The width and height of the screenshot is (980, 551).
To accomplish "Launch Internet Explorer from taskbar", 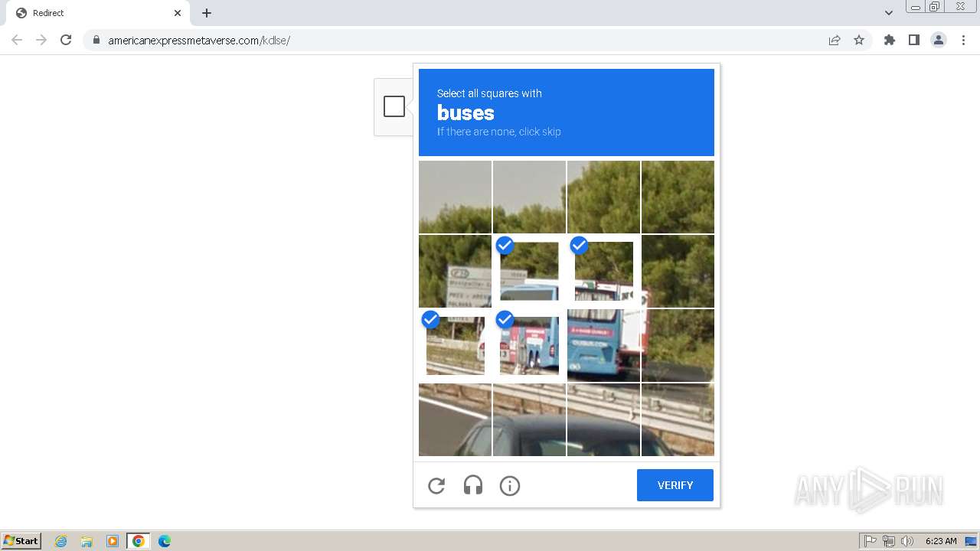I will (x=60, y=541).
